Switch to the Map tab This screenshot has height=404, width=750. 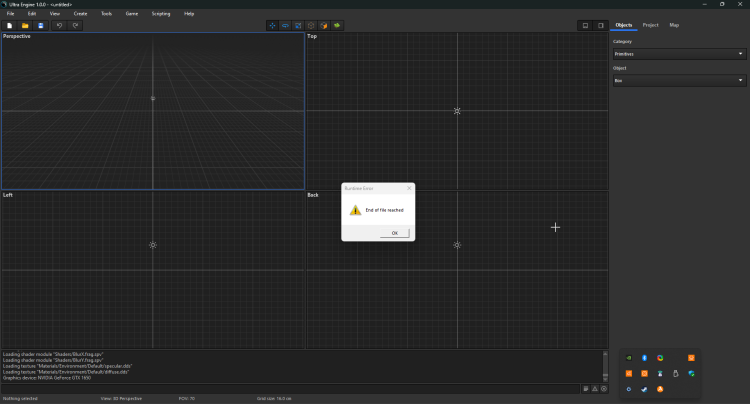674,25
